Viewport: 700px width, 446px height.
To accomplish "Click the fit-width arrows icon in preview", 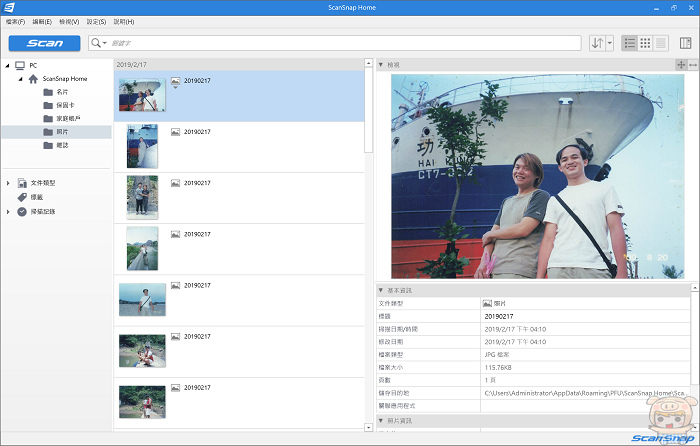I will click(693, 65).
